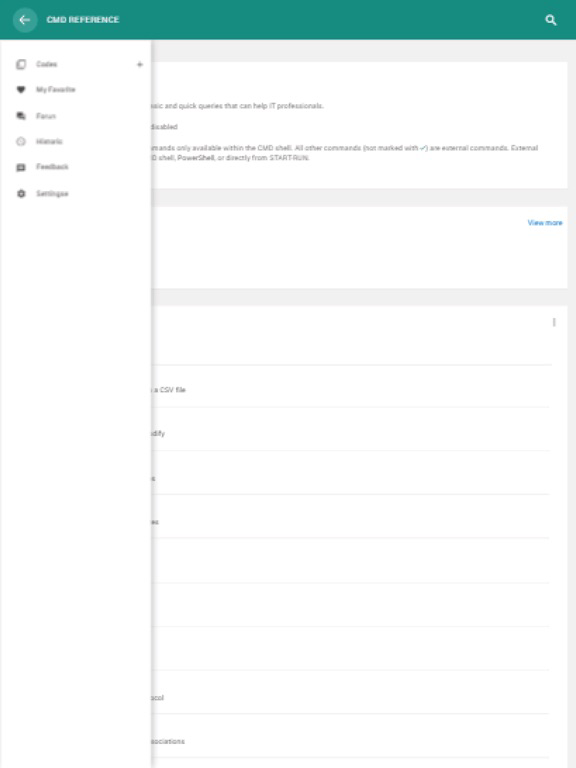Click the CMD REFERENCE title
576x768 pixels.
83,20
